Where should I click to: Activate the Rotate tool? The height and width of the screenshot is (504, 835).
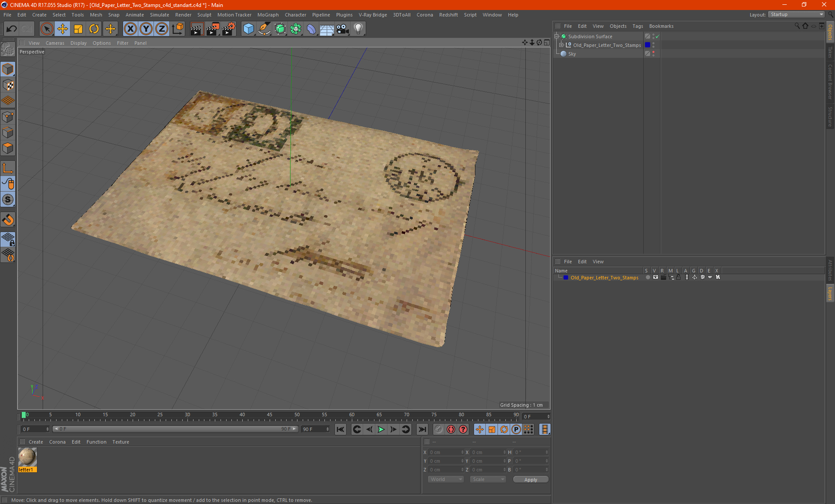(x=94, y=29)
